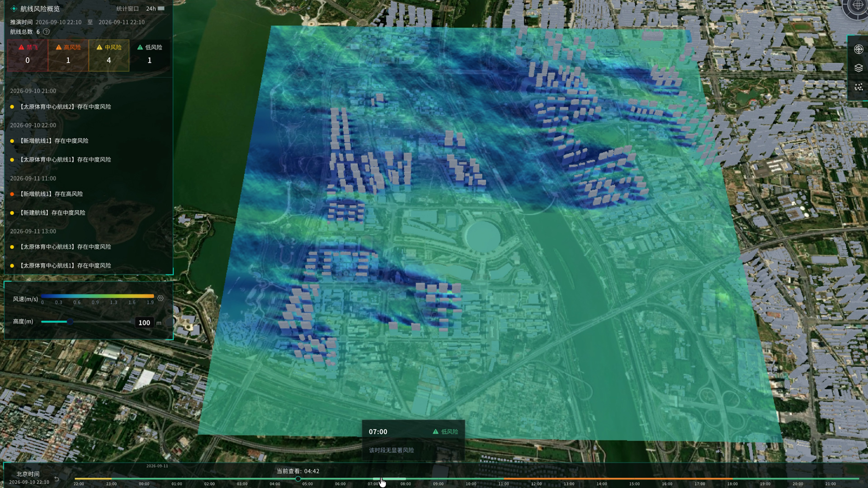The height and width of the screenshot is (488, 868).
Task: Click the timeline playhead at 04:42
Action: coord(298,479)
